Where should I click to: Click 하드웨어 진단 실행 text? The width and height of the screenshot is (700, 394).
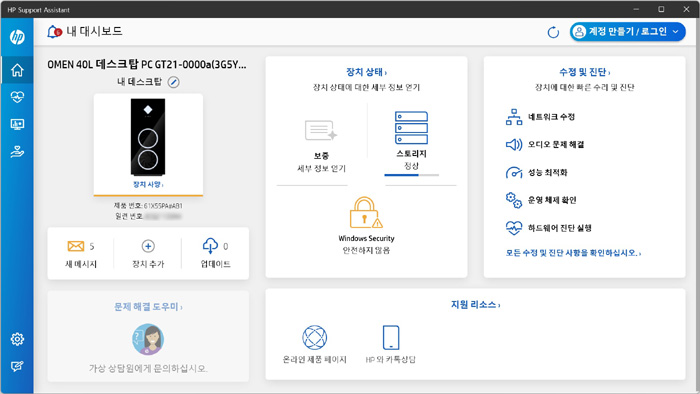point(559,228)
